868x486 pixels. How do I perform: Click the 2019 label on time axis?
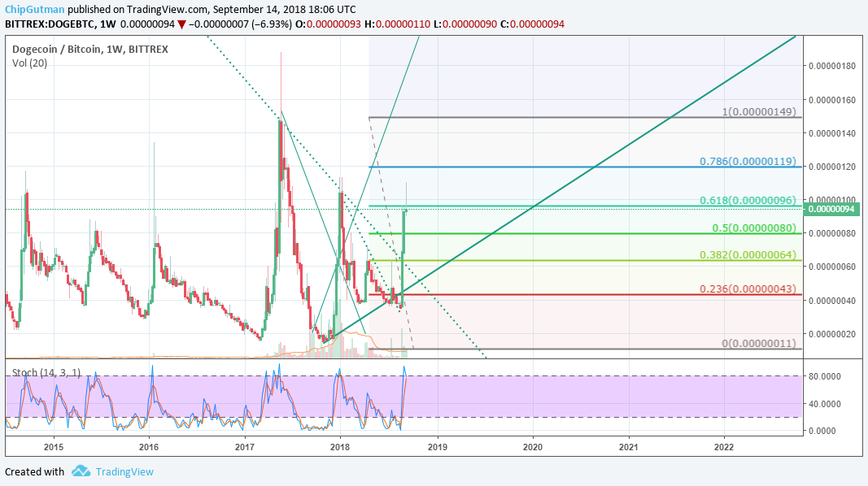point(438,447)
